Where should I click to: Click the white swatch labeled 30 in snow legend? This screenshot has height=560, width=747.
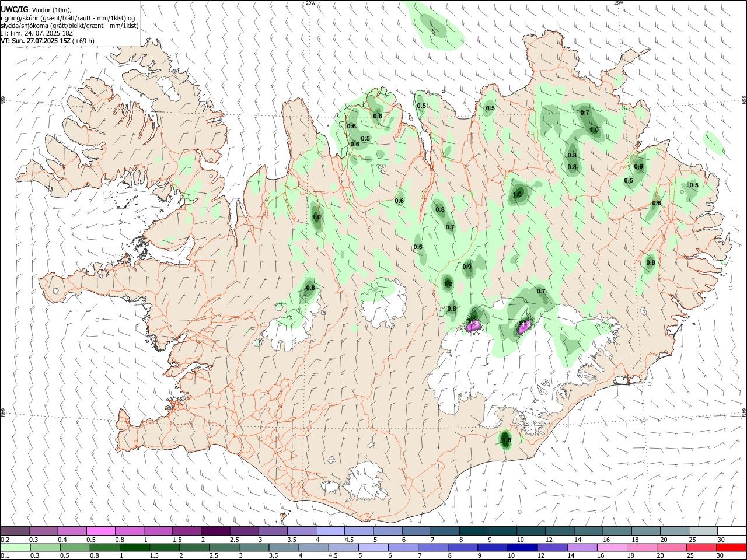coord(732,531)
